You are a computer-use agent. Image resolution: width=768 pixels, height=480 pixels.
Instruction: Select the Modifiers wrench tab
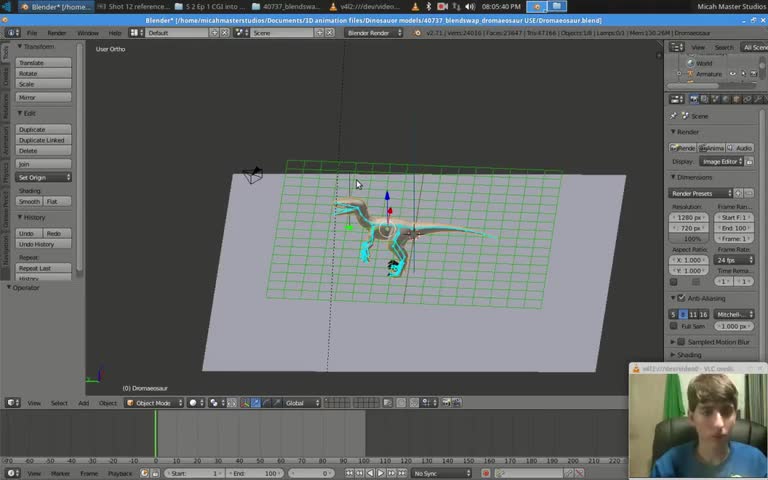(x=758, y=99)
